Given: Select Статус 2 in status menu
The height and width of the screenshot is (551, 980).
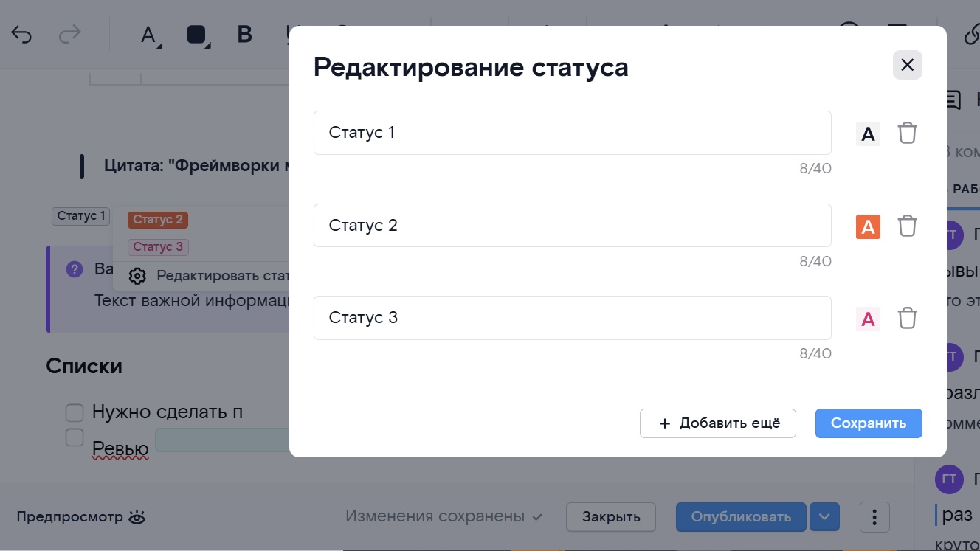Looking at the screenshot, I should coord(158,219).
